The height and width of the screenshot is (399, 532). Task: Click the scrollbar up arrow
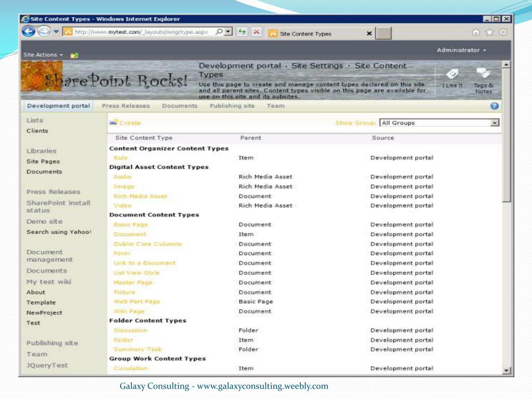506,64
